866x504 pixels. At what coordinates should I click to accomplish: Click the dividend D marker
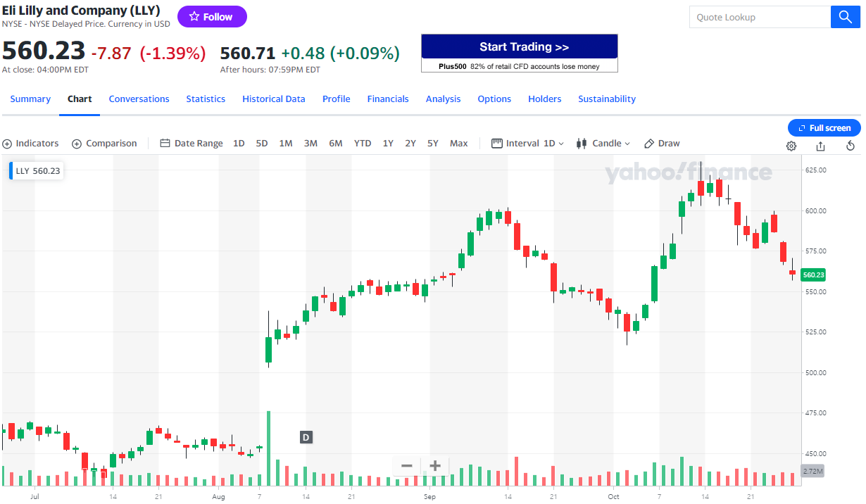[306, 437]
